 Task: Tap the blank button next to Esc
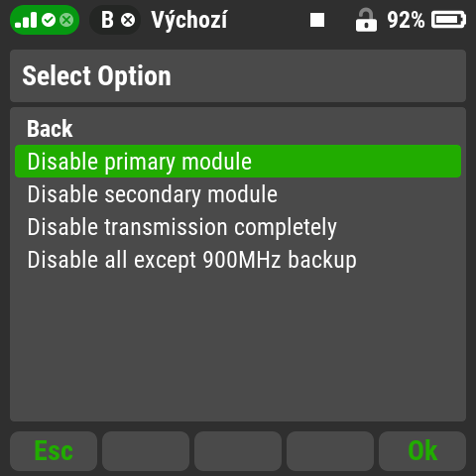[146, 451]
